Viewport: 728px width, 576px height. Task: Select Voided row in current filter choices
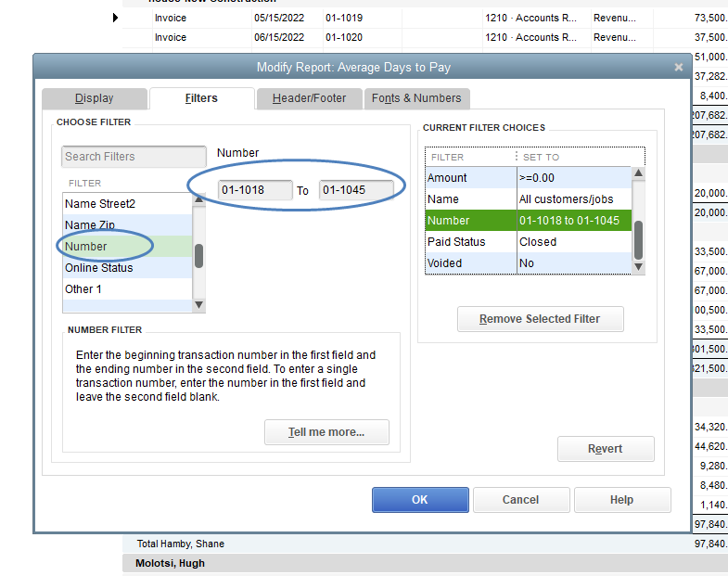(x=529, y=263)
